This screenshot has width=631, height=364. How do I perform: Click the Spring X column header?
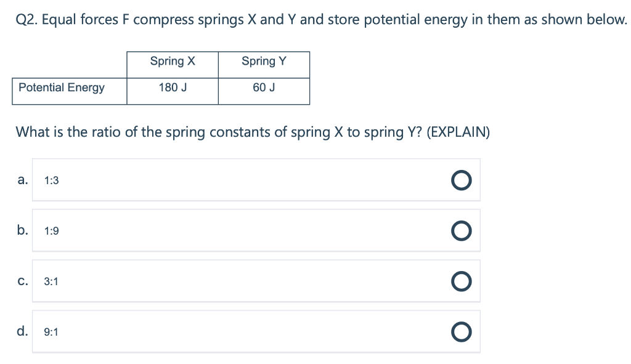(x=173, y=61)
